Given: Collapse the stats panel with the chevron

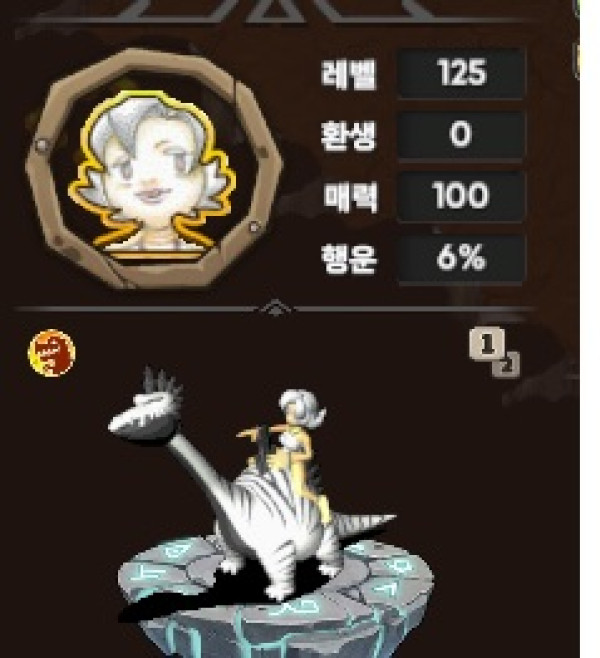Looking at the screenshot, I should [x=275, y=307].
